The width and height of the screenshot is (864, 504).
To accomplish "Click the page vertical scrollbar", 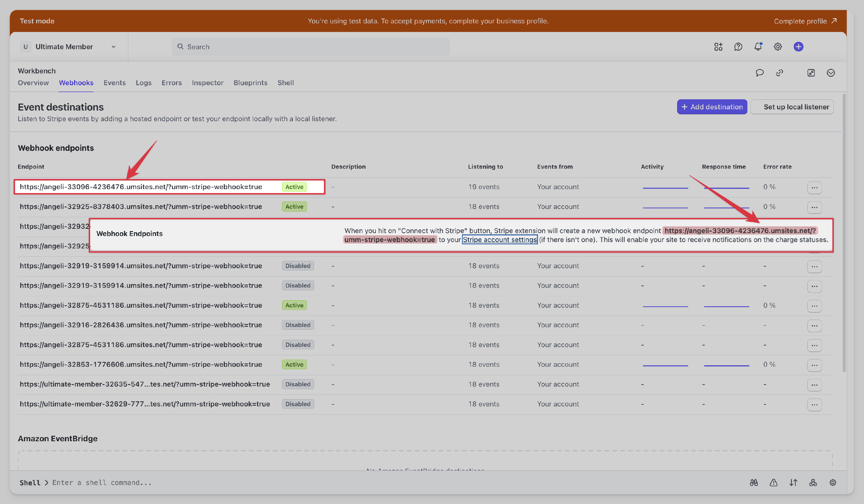I will pyautogui.click(x=844, y=233).
